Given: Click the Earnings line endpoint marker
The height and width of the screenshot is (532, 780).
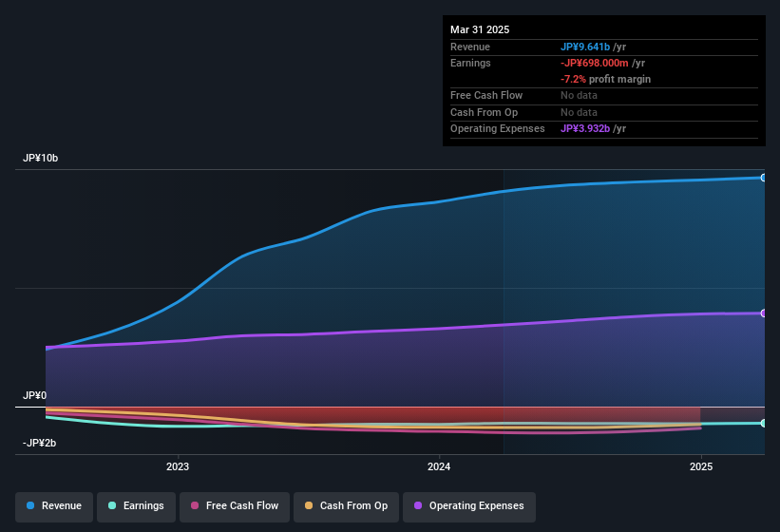Looking at the screenshot, I should [x=764, y=423].
